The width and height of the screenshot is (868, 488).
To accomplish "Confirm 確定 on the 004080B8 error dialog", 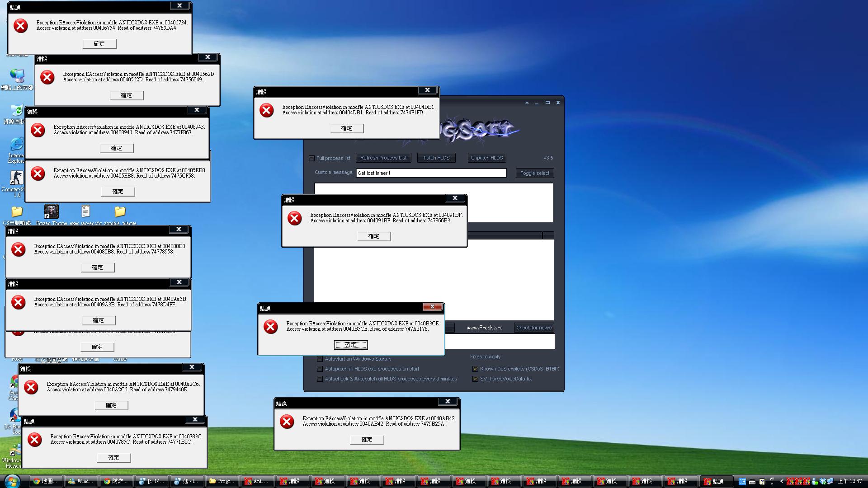I will pos(98,267).
